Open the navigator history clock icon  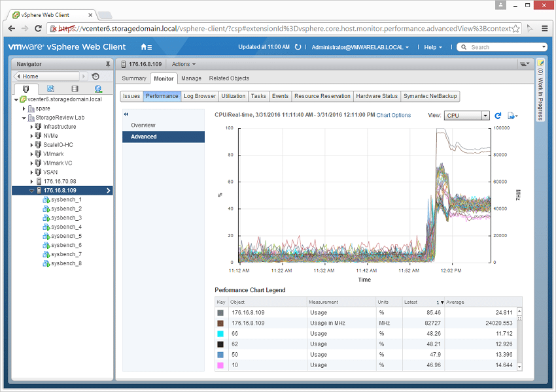(96, 76)
